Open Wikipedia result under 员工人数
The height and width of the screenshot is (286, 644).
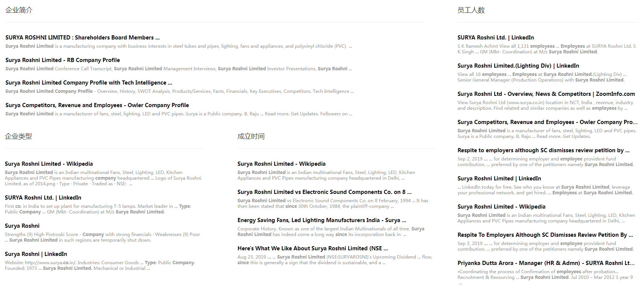[501, 207]
